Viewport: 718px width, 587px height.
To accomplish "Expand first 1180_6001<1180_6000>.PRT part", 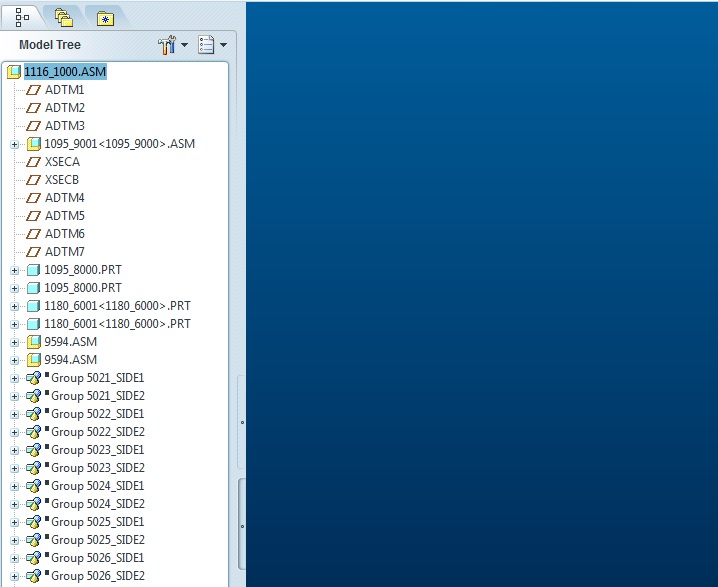I will 14,306.
